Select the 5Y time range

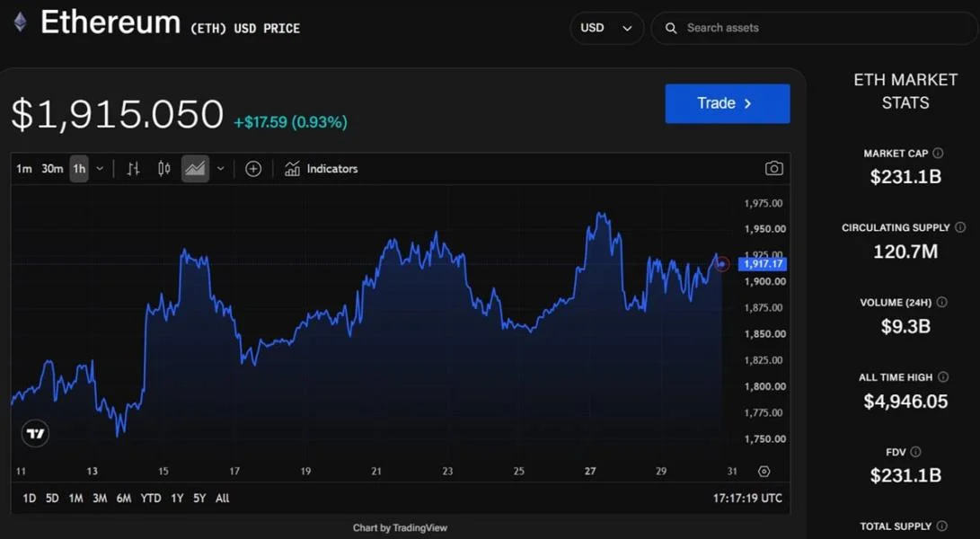(x=199, y=499)
